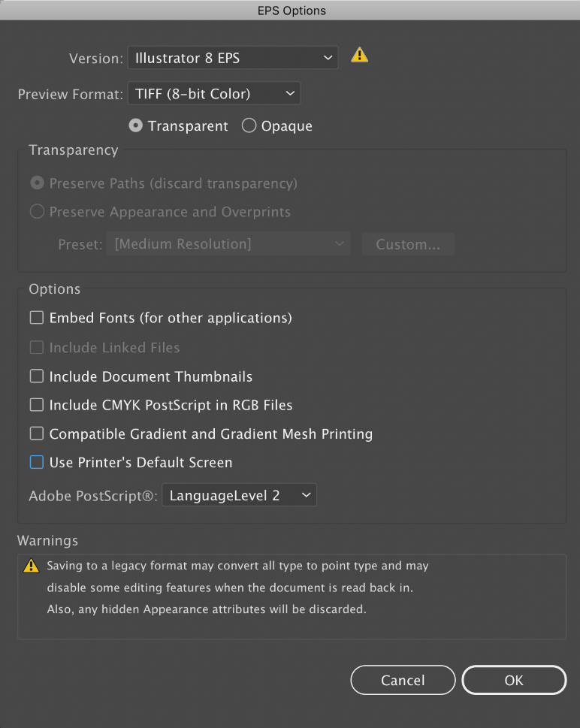Viewport: 580px width, 728px height.
Task: Click the warning icon beside Version dropdown
Action: point(360,56)
